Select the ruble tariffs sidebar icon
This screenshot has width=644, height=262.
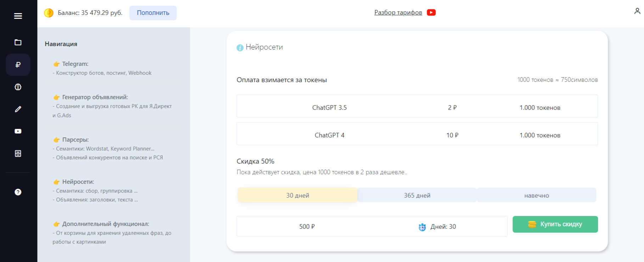pos(18,65)
